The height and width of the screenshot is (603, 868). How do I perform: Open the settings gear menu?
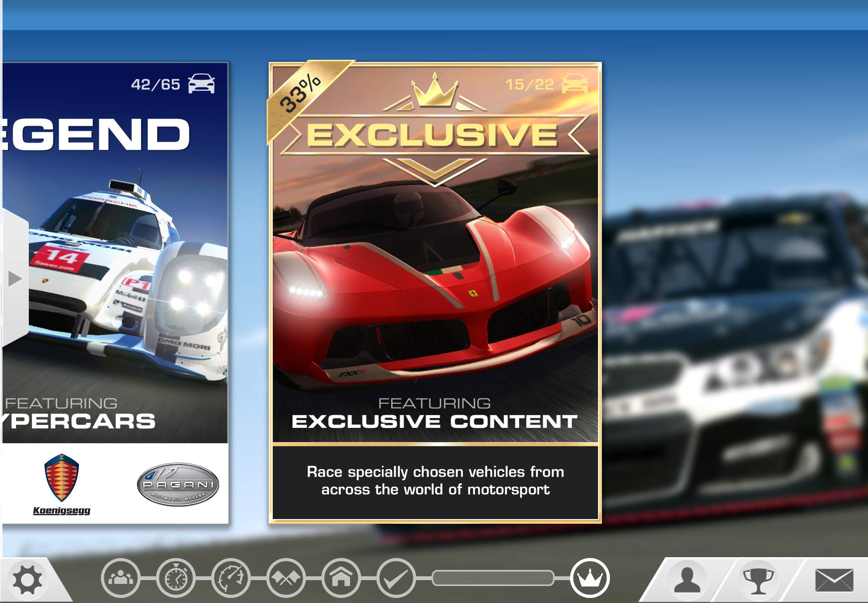click(x=28, y=580)
